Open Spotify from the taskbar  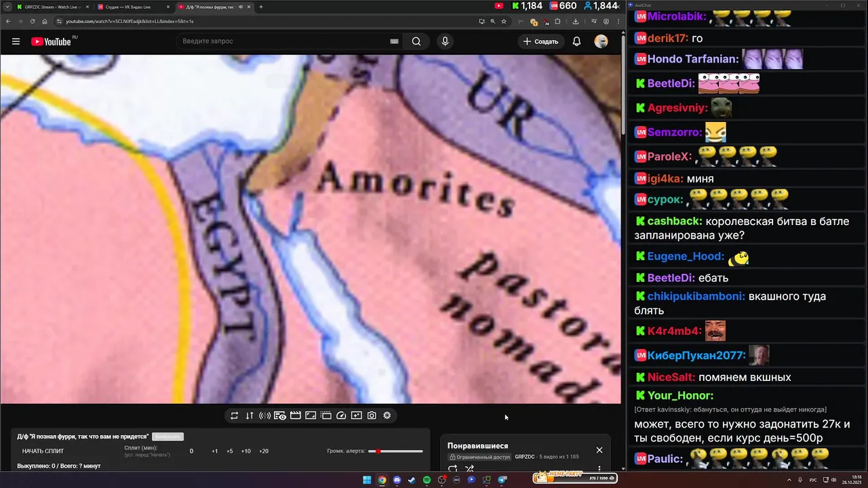(427, 480)
